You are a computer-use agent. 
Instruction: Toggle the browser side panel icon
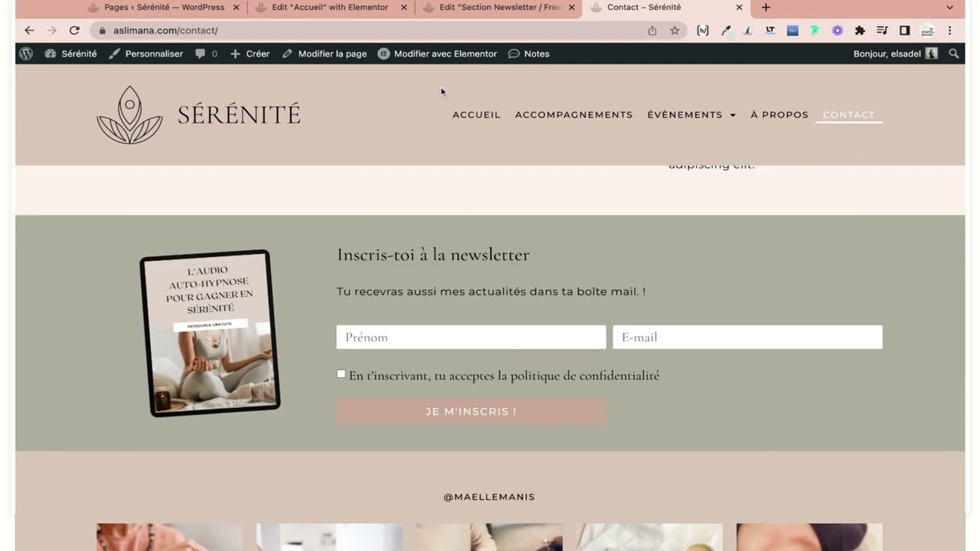click(904, 31)
